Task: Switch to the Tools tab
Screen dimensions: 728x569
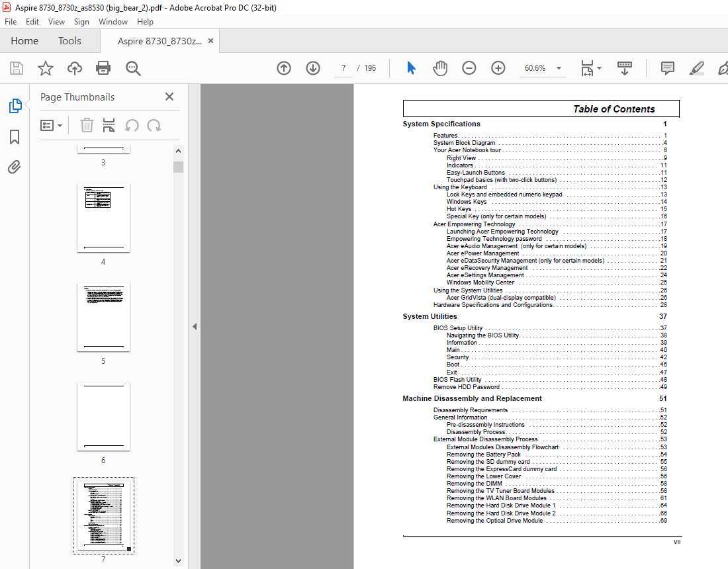Action: (69, 41)
